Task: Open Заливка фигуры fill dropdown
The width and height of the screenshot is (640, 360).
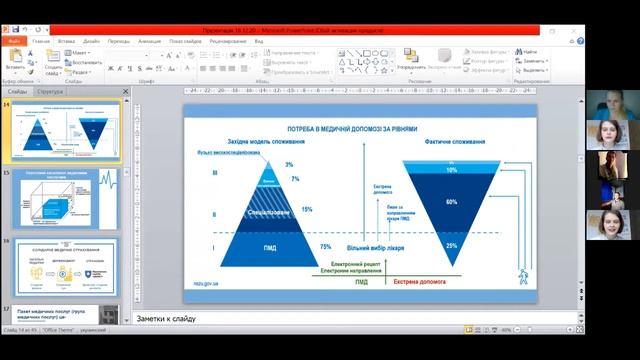Action: (x=486, y=52)
